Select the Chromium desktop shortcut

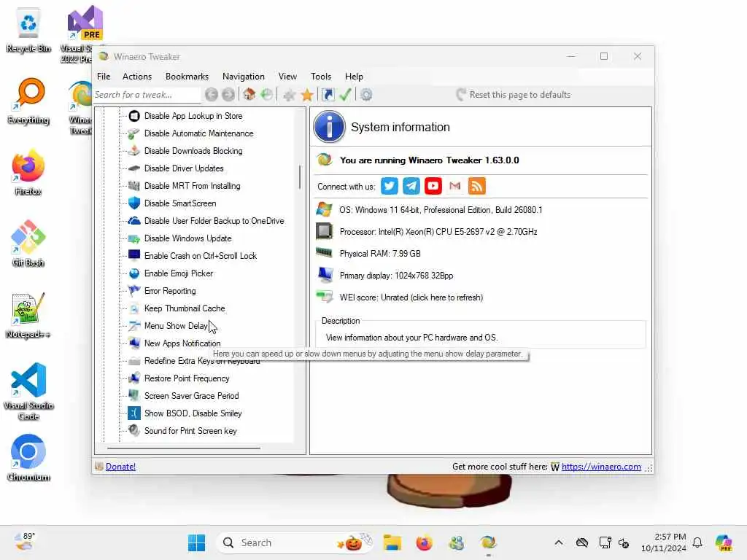(x=28, y=458)
